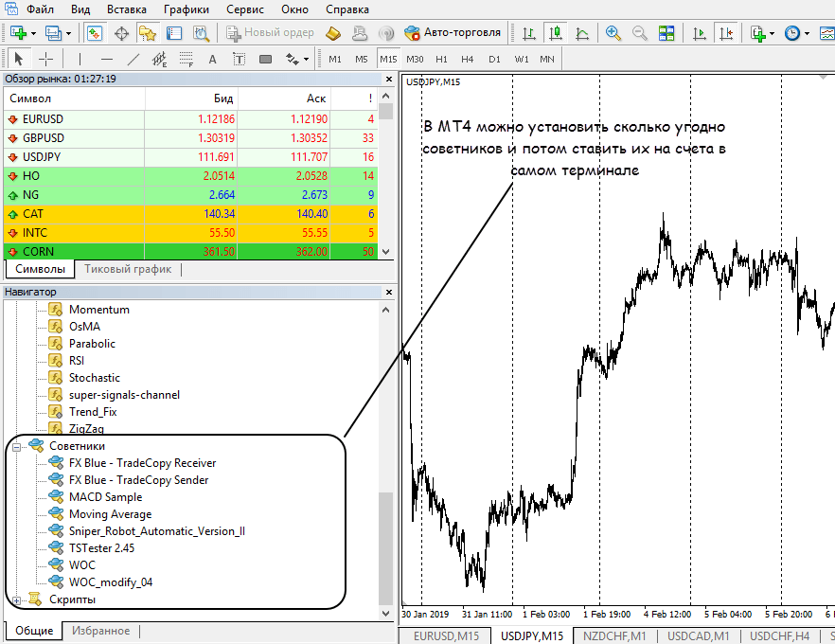Select the trendline drawing tool
The height and width of the screenshot is (644, 835).
(x=133, y=59)
